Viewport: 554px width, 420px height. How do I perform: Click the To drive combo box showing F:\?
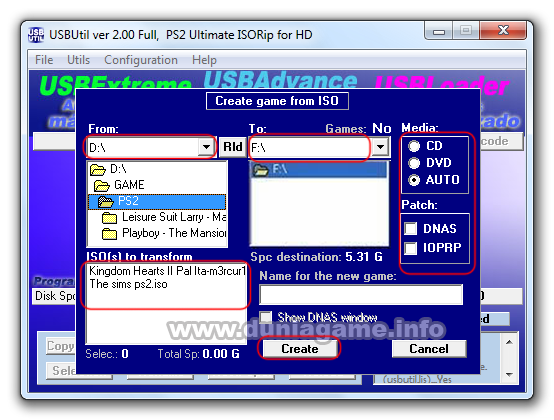tap(319, 147)
